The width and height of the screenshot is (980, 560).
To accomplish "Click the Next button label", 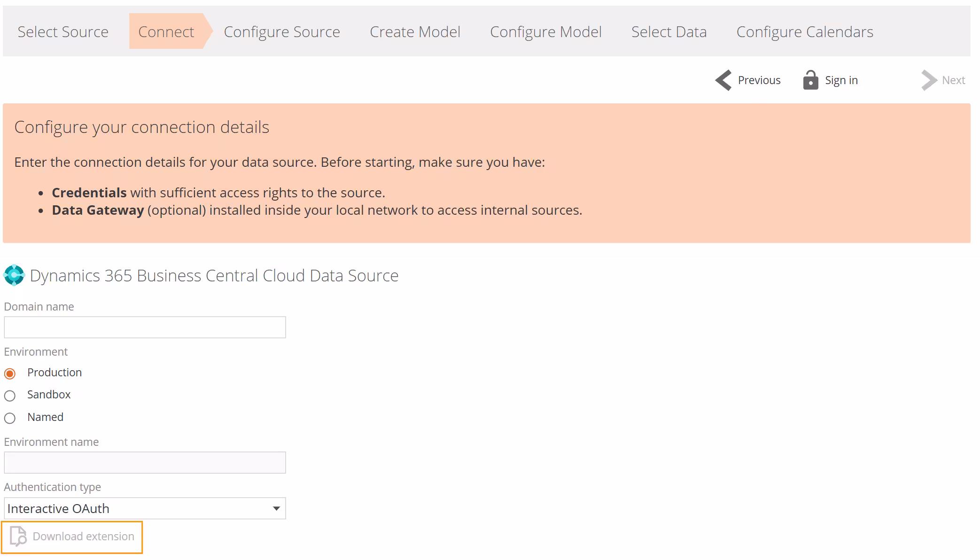I will pyautogui.click(x=953, y=80).
